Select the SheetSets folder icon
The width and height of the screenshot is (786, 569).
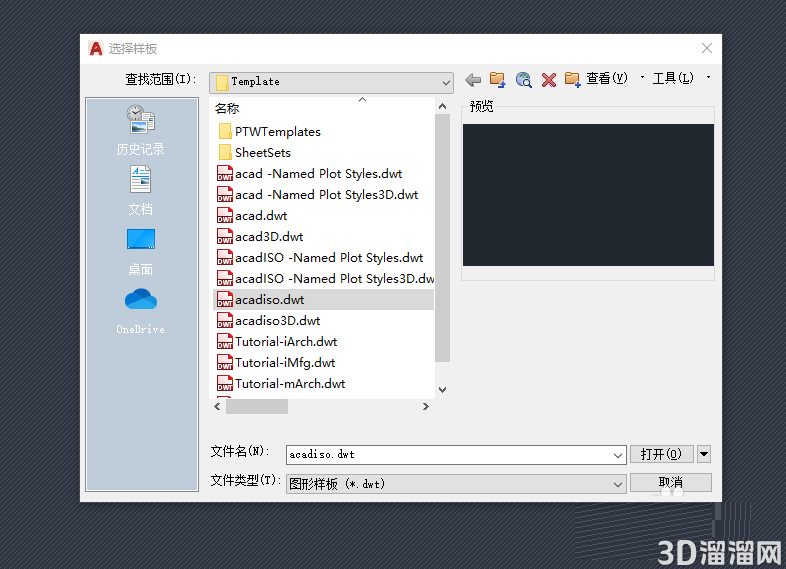pos(225,152)
